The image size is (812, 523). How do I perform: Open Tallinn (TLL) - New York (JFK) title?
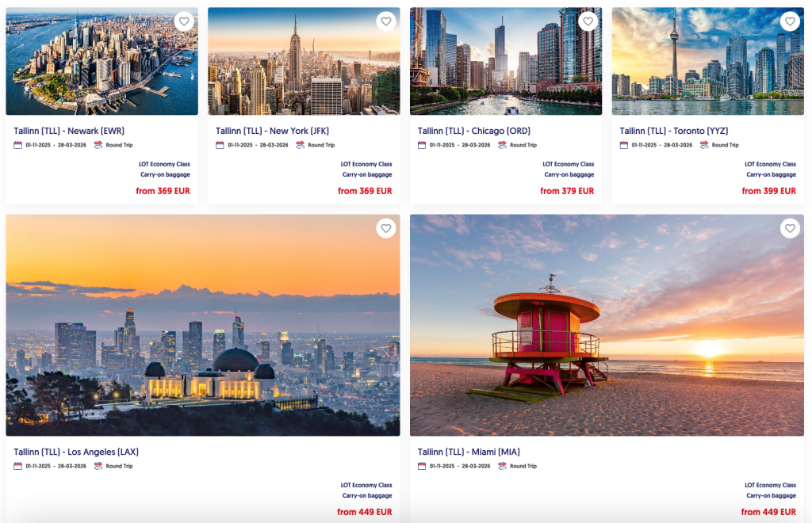273,131
